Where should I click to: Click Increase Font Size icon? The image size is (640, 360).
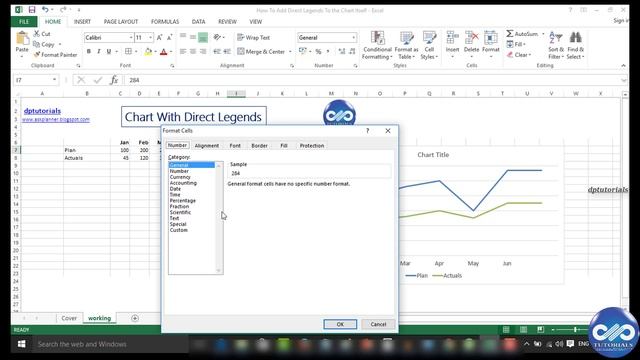(x=160, y=38)
